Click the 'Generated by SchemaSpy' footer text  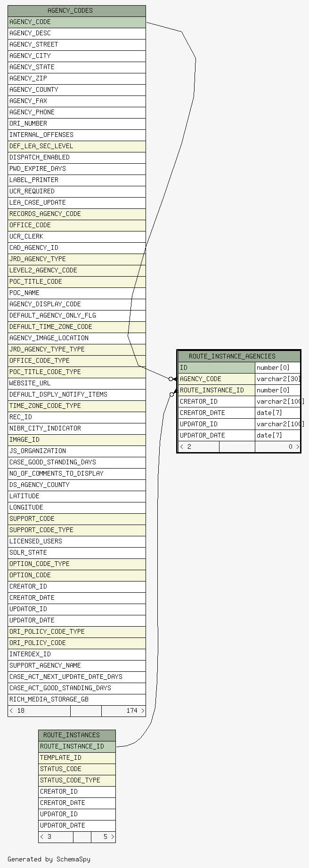[x=49, y=859]
